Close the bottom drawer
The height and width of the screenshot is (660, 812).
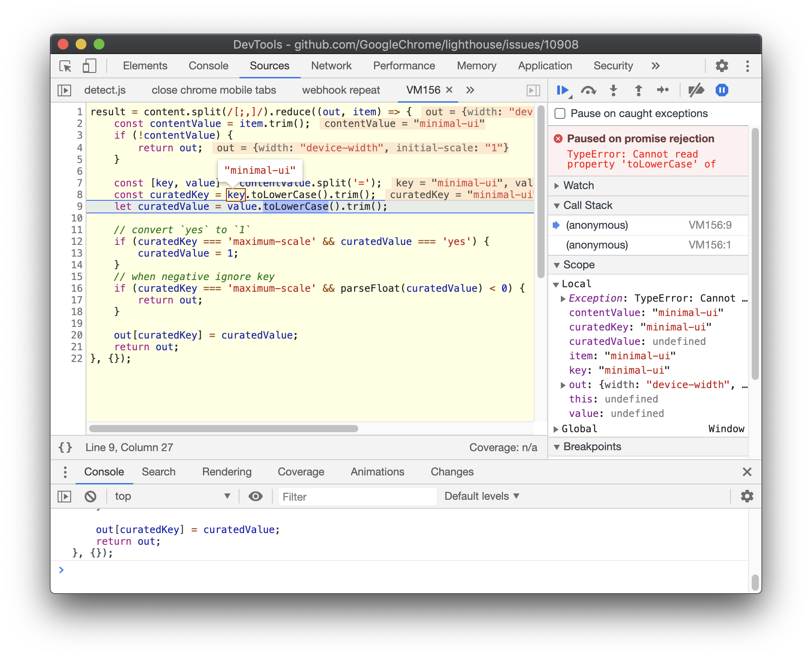(x=747, y=472)
